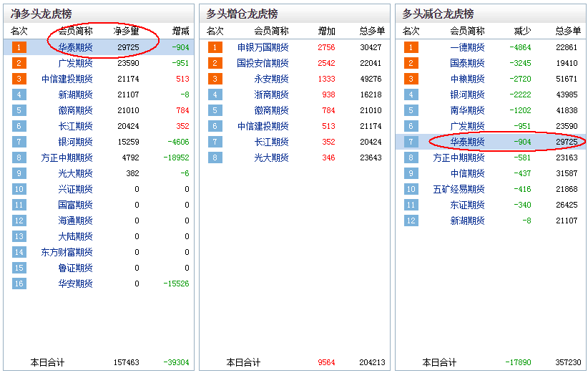
Task: Select 新湖期货 in the 净多头龙虎榜 list
Action: (75, 95)
